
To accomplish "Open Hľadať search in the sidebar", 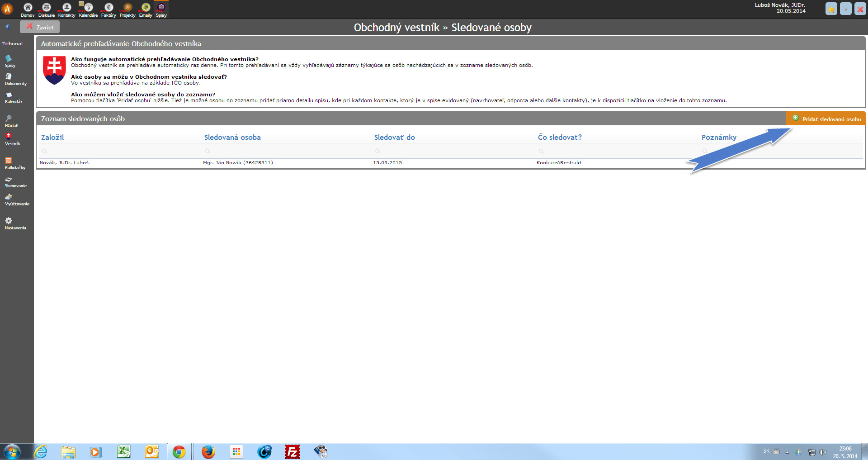I will pos(11,122).
